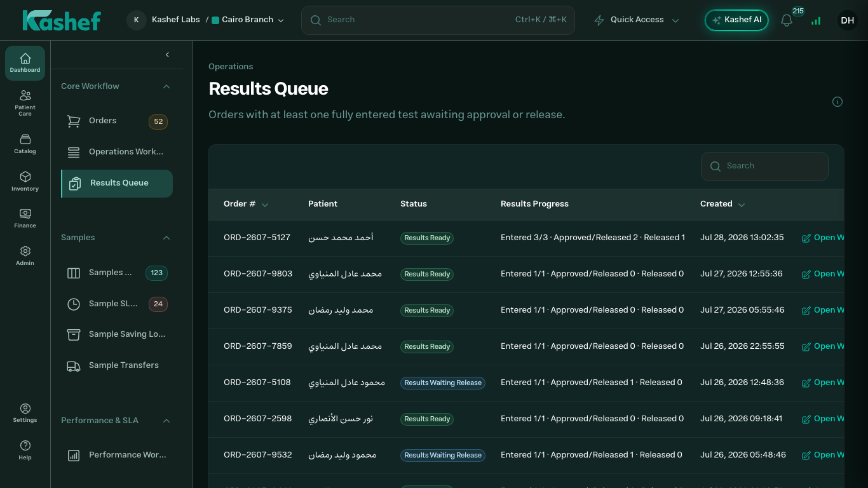Image resolution: width=868 pixels, height=488 pixels.
Task: Sort by Order # column
Action: [x=246, y=204]
